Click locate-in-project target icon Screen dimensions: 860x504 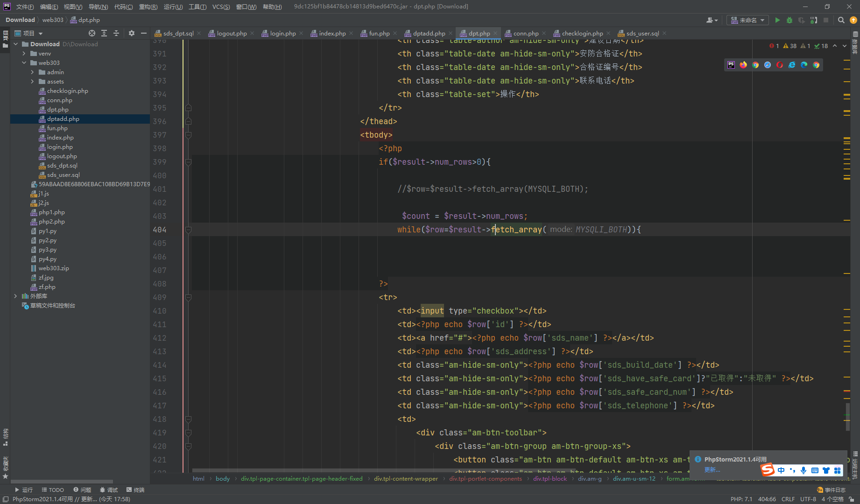[92, 33]
